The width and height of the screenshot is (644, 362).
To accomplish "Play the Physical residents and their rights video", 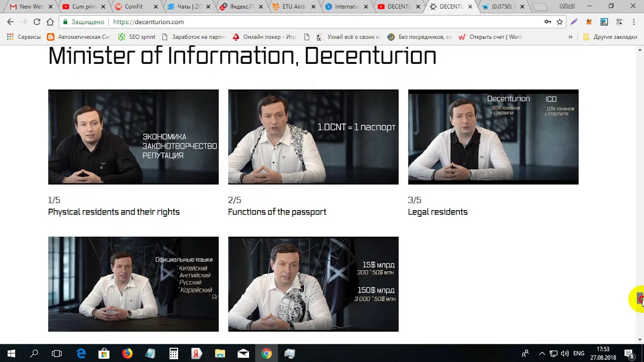I will coord(133,137).
